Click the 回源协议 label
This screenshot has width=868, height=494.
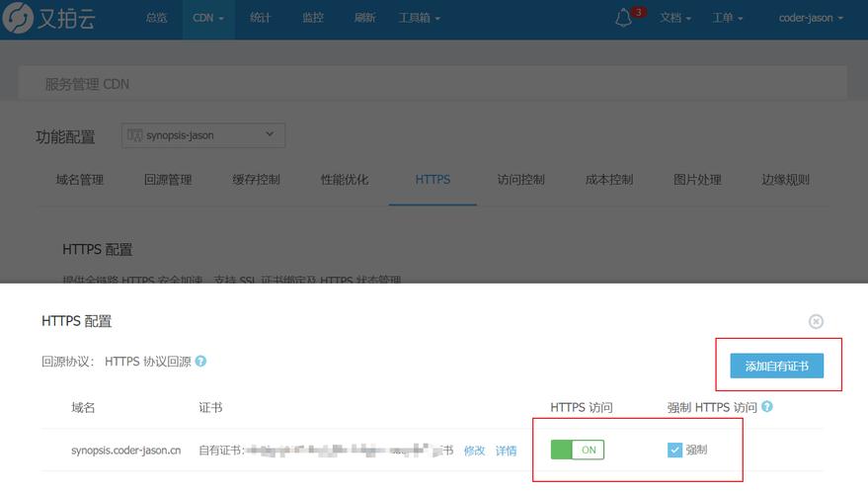tap(68, 362)
